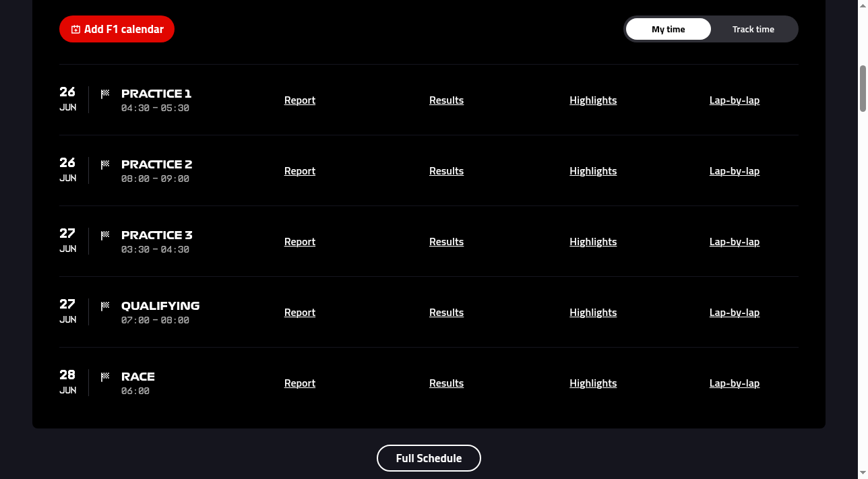Watch Qualifying Highlights
This screenshot has height=479, width=868.
(x=593, y=313)
